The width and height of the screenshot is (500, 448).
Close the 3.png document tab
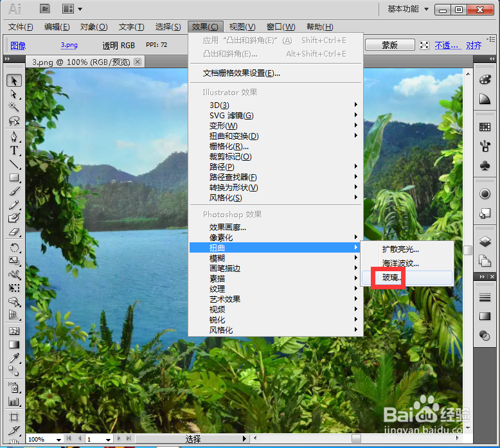pos(138,62)
